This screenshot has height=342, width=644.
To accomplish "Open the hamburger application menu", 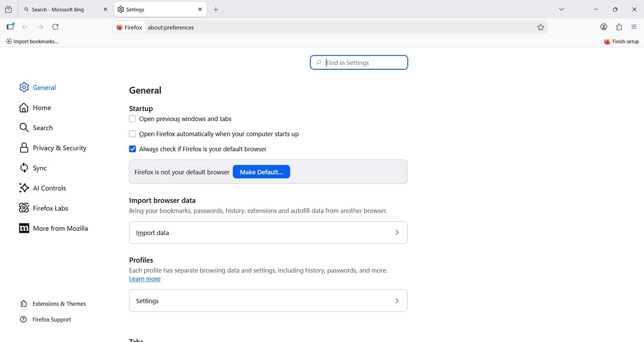I will click(x=634, y=27).
